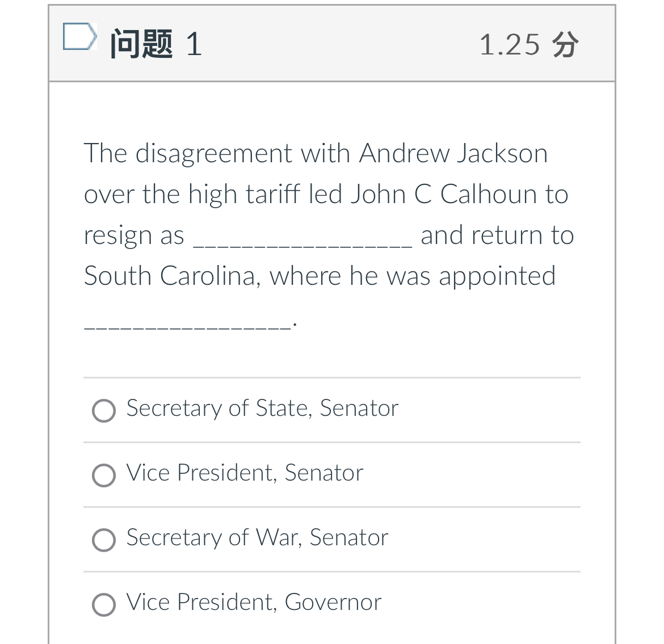Click the 问题 1 question header
The image size is (664, 644).
[154, 44]
